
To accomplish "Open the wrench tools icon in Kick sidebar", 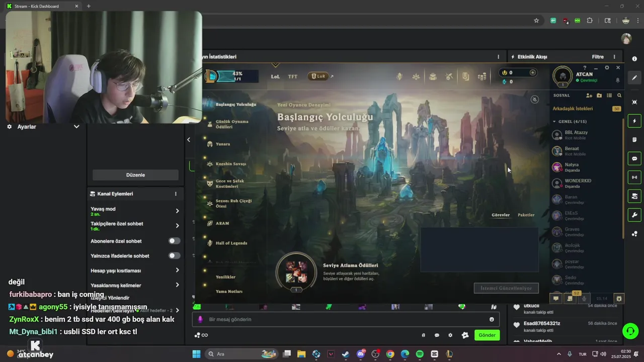I will click(634, 215).
